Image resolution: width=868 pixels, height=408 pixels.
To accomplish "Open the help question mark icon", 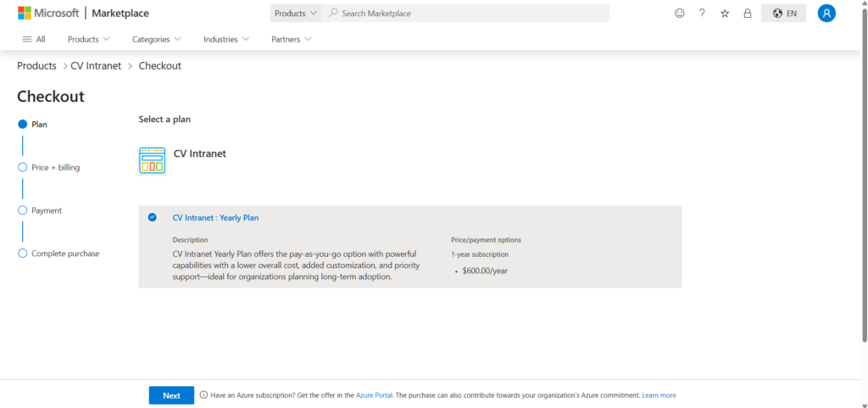I will click(x=702, y=14).
